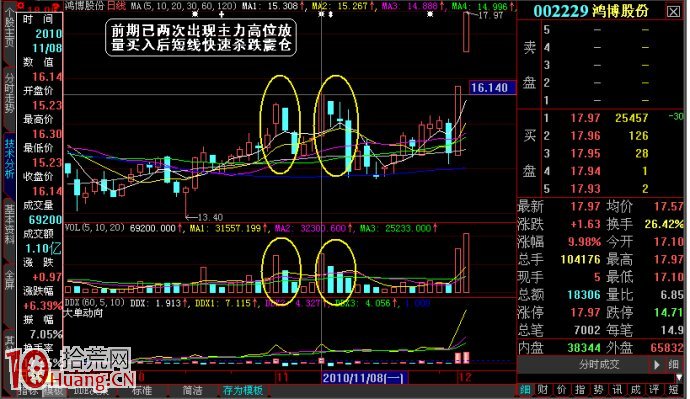
Task: Select the 简洁 layout tab
Action: tap(192, 391)
